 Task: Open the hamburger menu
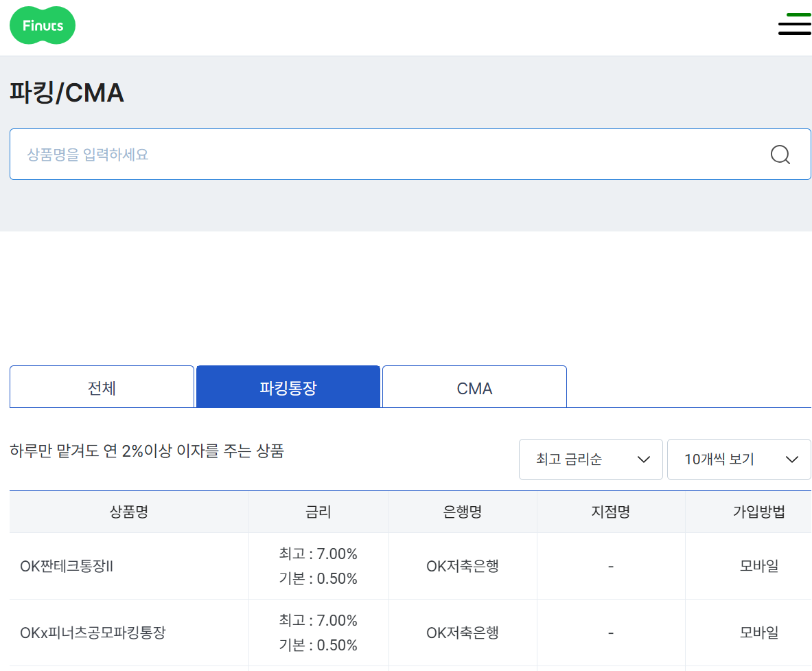(x=794, y=24)
